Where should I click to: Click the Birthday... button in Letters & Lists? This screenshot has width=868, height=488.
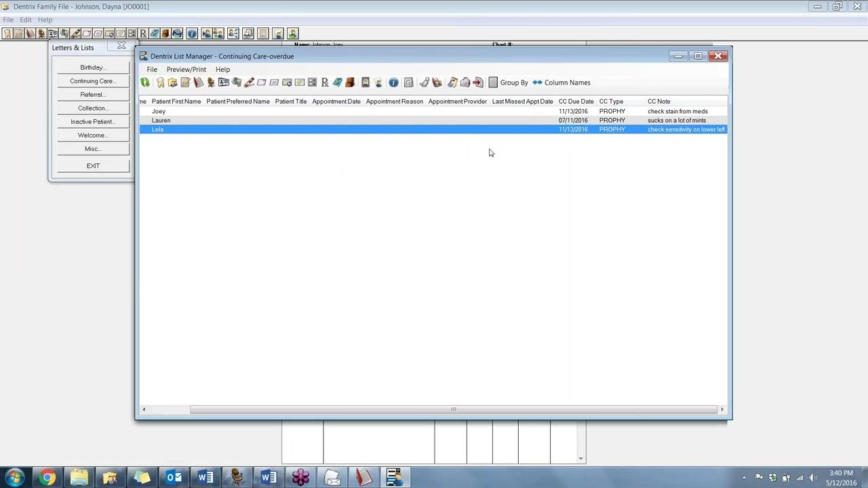[x=93, y=67]
